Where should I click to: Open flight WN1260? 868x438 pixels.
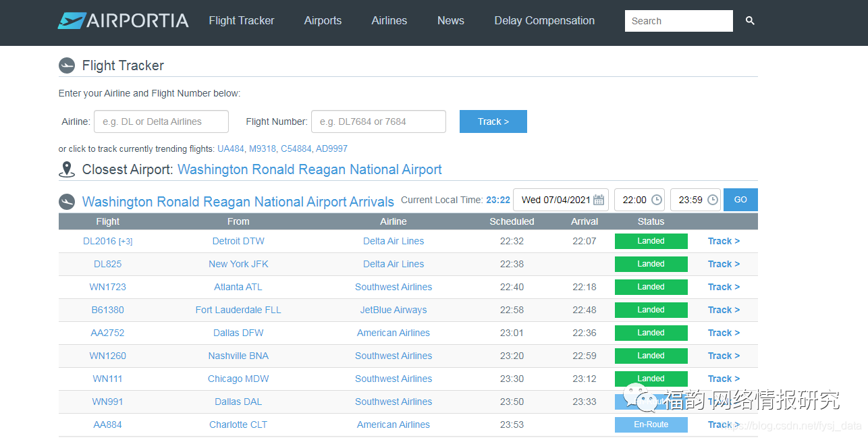tap(108, 356)
